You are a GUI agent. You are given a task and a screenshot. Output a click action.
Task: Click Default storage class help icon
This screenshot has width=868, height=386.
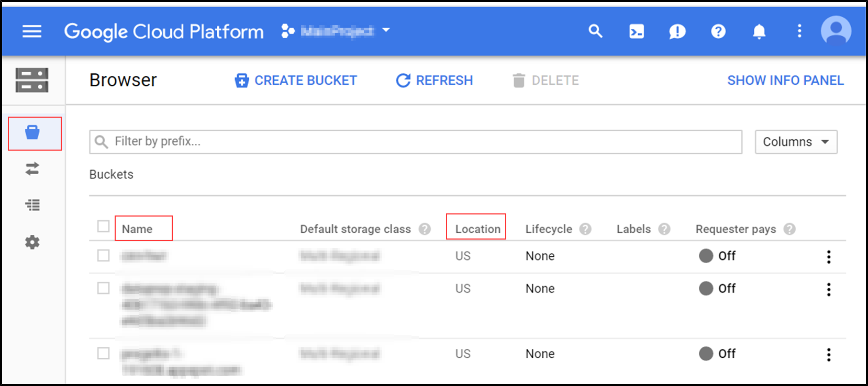click(425, 229)
